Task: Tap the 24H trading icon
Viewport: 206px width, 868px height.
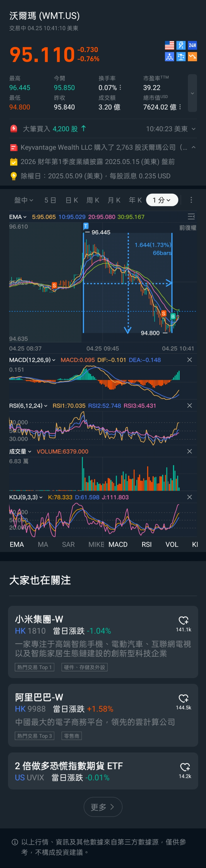Action: click(x=192, y=45)
